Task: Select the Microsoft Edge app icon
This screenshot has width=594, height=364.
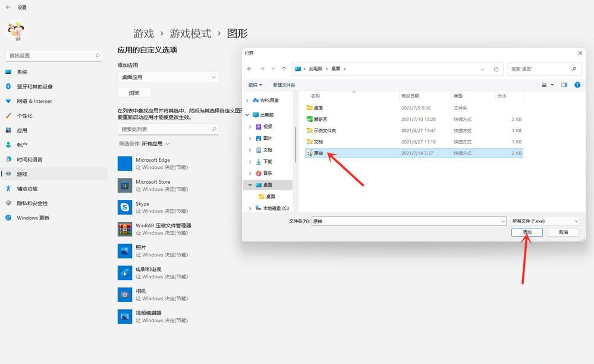Action: (x=124, y=162)
